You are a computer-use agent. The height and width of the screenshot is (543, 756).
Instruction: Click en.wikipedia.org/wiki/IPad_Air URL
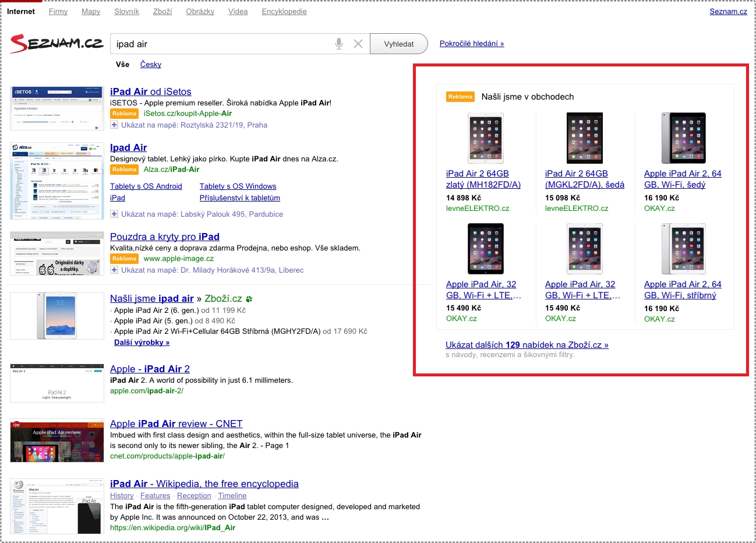tap(172, 528)
